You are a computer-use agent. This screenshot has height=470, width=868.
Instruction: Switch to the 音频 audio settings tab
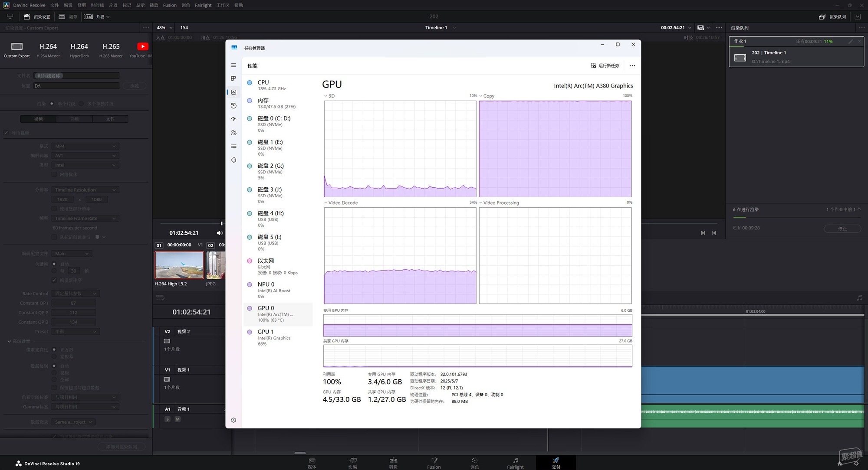tap(74, 119)
